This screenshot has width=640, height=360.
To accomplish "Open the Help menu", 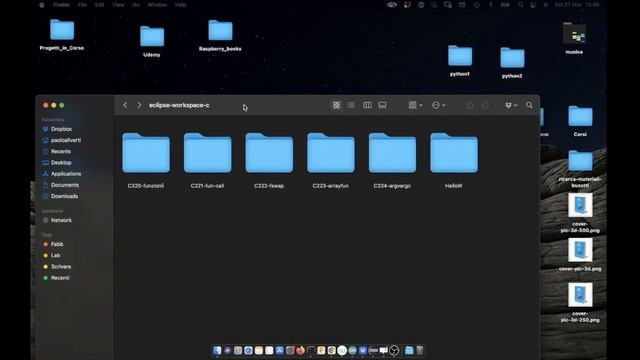I will pos(180,5).
